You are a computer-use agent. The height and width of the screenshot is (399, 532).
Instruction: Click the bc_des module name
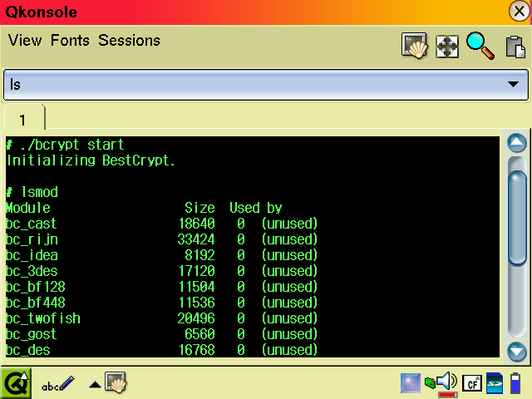click(x=28, y=350)
